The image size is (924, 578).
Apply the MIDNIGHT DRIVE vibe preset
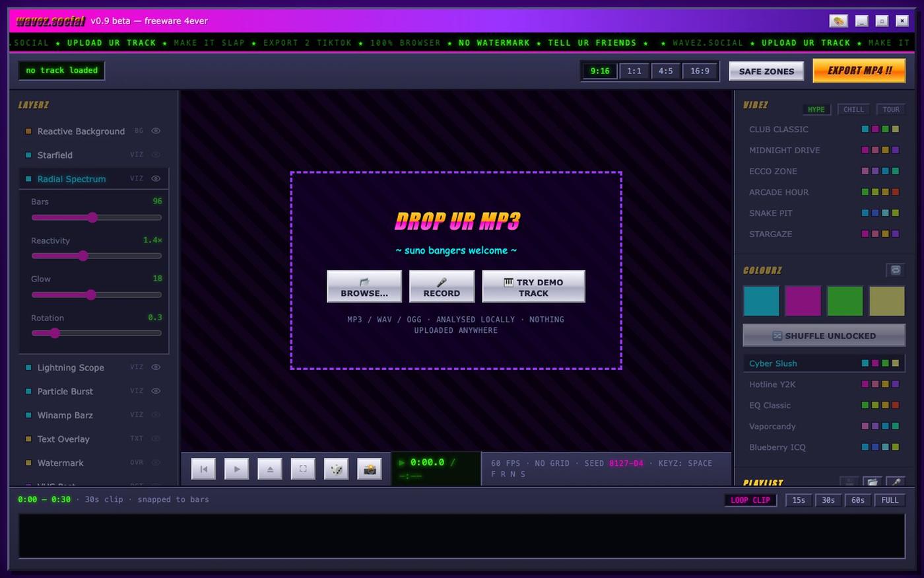click(x=824, y=150)
